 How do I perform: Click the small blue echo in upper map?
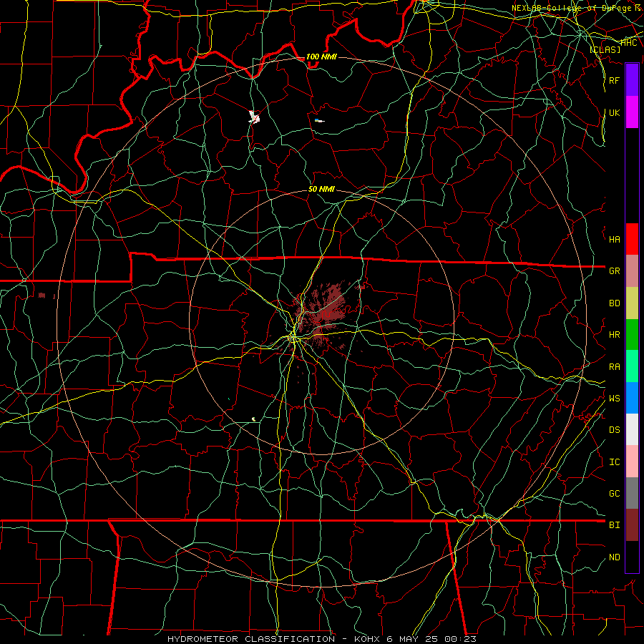pyautogui.click(x=318, y=120)
